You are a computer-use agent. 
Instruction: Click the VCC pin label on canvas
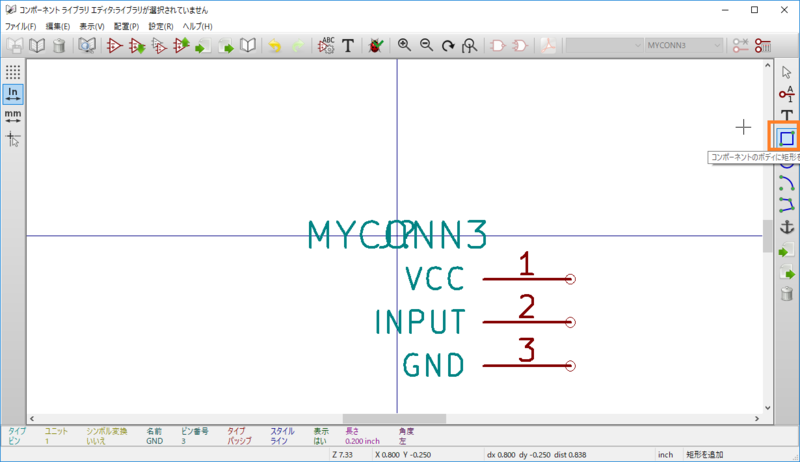point(435,278)
